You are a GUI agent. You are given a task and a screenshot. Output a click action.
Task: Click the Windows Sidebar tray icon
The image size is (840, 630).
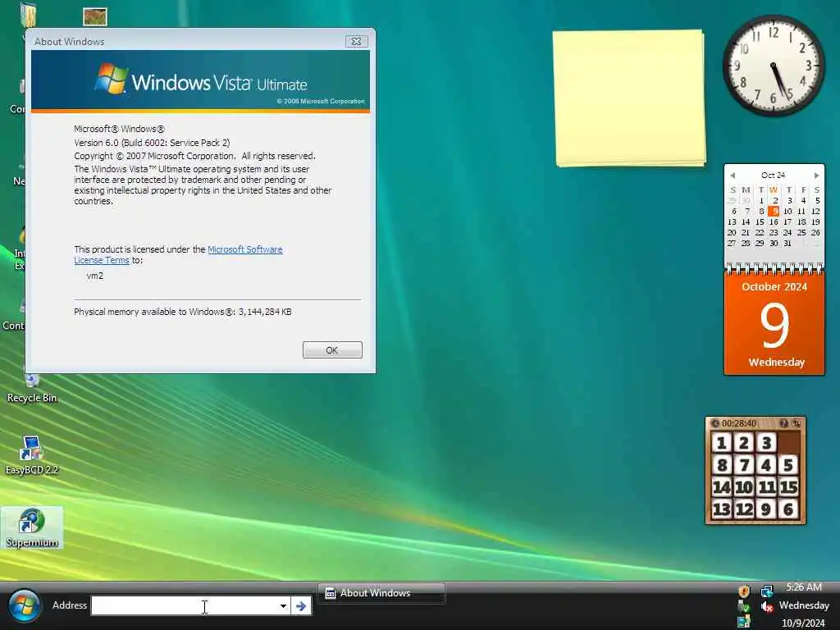click(x=744, y=622)
